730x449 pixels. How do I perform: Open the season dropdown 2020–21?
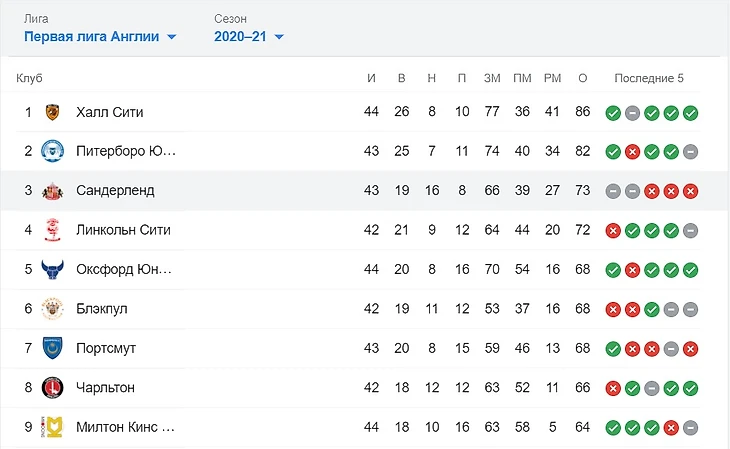pos(240,37)
